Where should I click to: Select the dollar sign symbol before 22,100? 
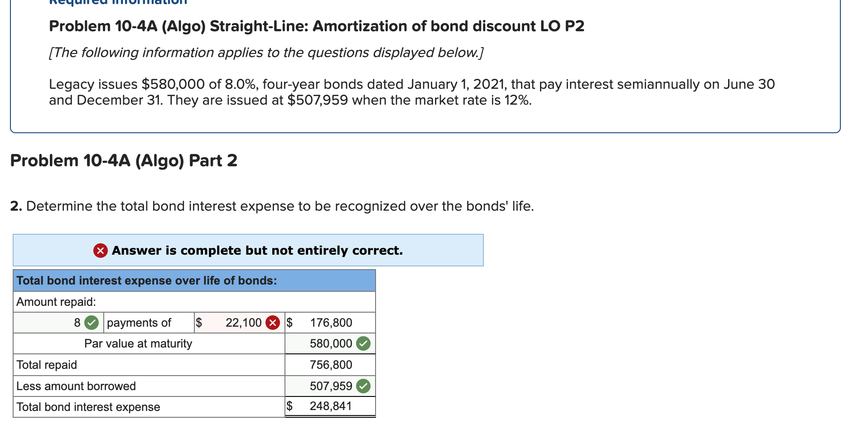coord(198,323)
